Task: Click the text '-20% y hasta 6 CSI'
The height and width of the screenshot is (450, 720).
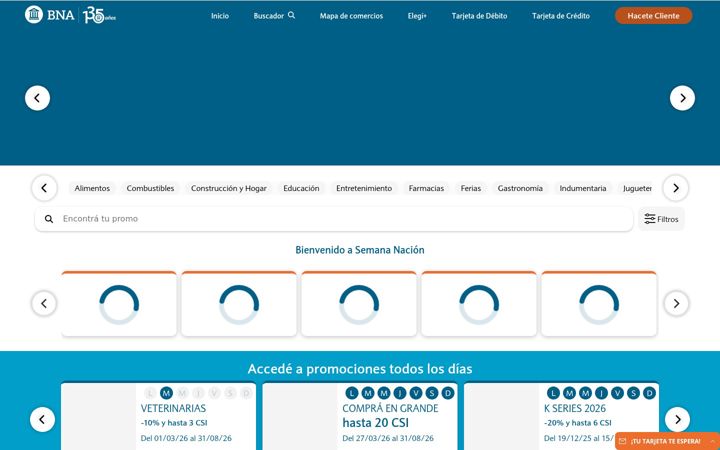Action: 578,423
